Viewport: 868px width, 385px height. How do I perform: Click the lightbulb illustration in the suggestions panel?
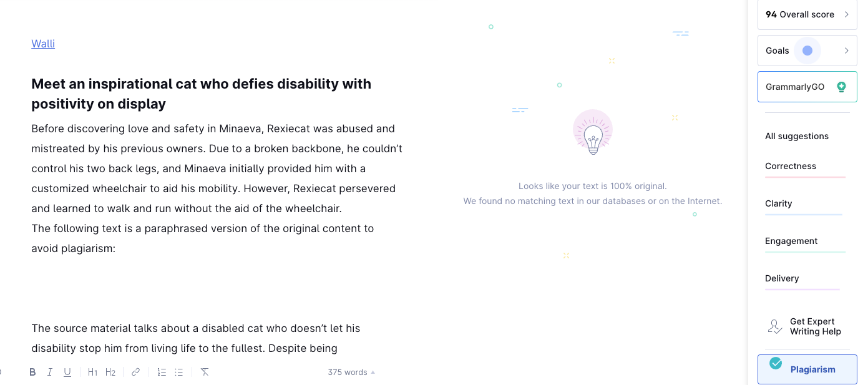click(592, 132)
